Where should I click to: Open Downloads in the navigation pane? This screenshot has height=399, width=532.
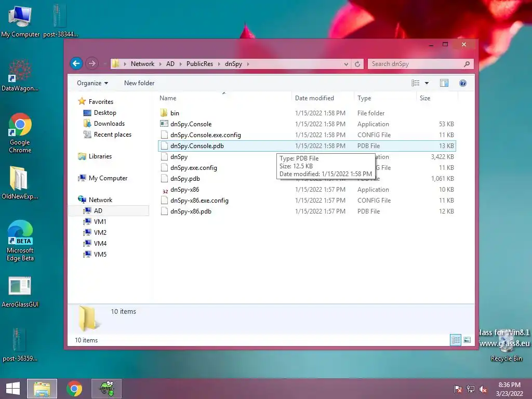[x=109, y=124]
